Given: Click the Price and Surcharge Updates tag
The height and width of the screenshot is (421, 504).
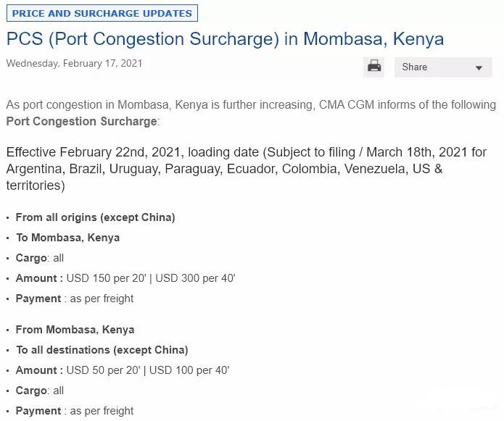Looking at the screenshot, I should click(102, 13).
